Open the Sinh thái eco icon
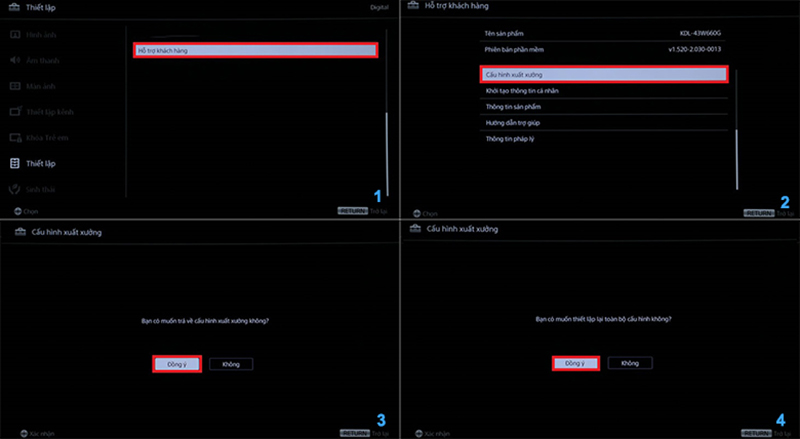Screen dimensions: 800x439 (x=15, y=188)
